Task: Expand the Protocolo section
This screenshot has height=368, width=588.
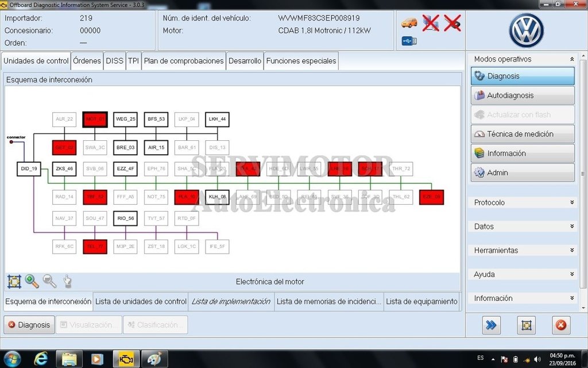Action: 571,202
